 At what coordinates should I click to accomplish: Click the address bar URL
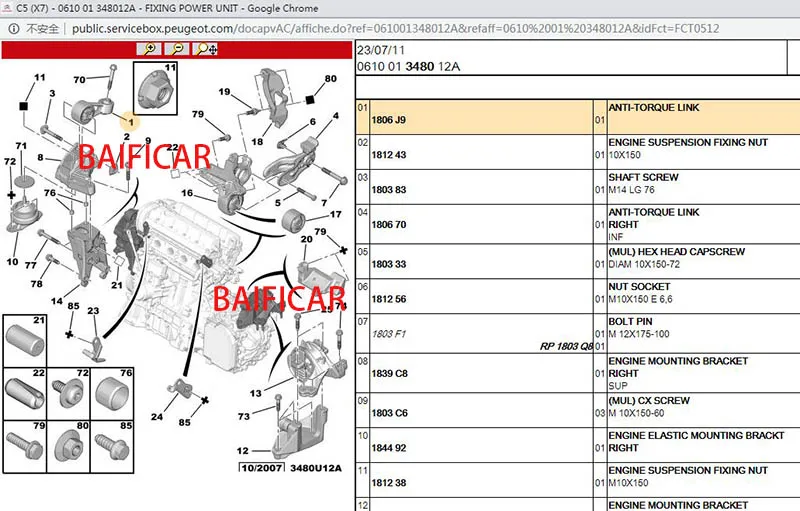click(395, 29)
